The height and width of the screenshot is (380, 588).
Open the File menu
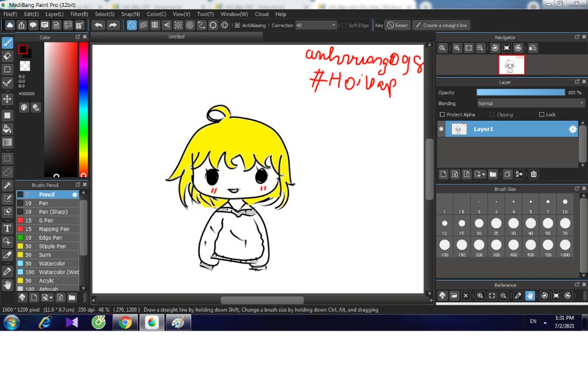click(x=10, y=14)
